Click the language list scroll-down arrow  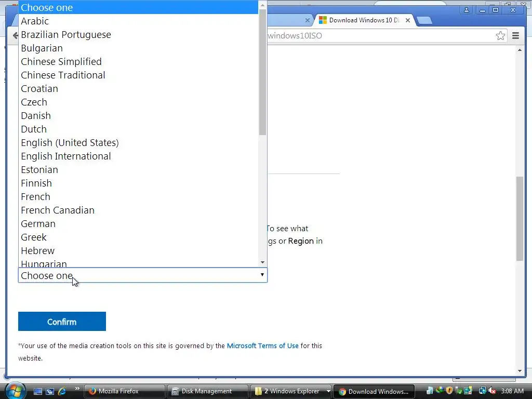(x=262, y=262)
